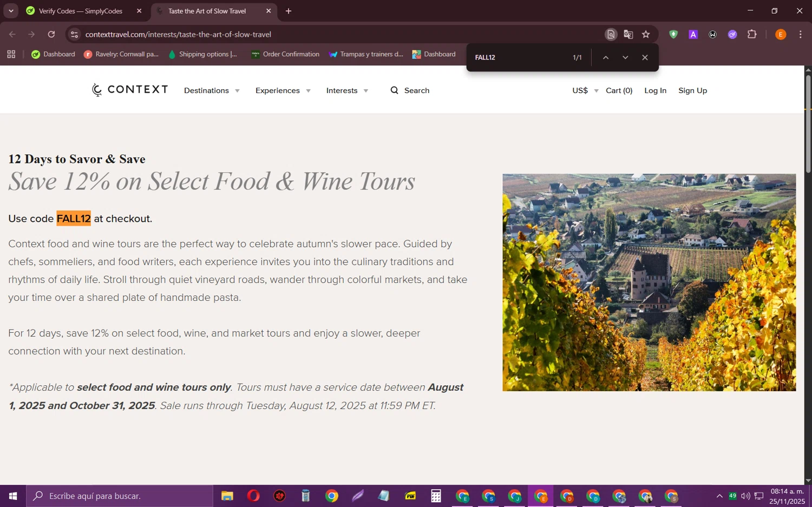Open Calculator from taskbar
The width and height of the screenshot is (812, 507).
click(436, 496)
